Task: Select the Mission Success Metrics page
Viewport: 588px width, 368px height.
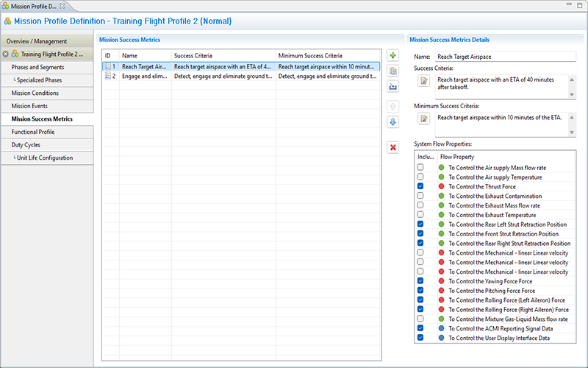Action: (47, 119)
